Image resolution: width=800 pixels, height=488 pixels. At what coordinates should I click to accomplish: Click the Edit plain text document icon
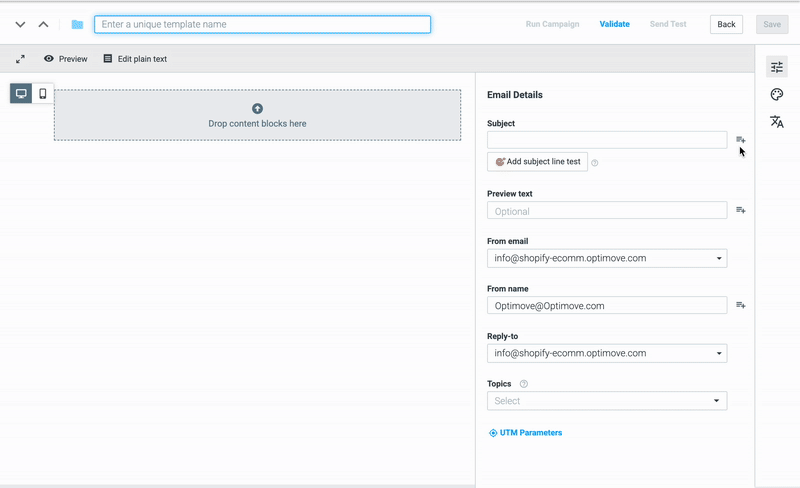[x=108, y=59]
